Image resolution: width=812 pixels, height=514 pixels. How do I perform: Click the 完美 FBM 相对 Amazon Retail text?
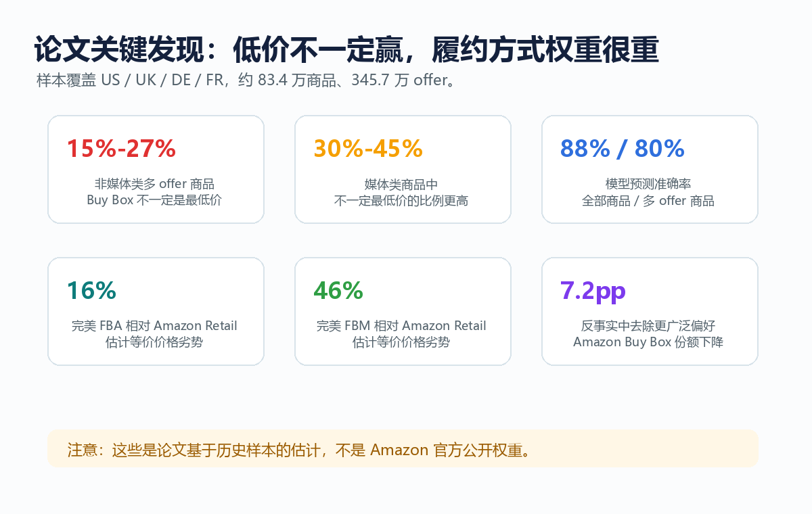click(x=401, y=326)
